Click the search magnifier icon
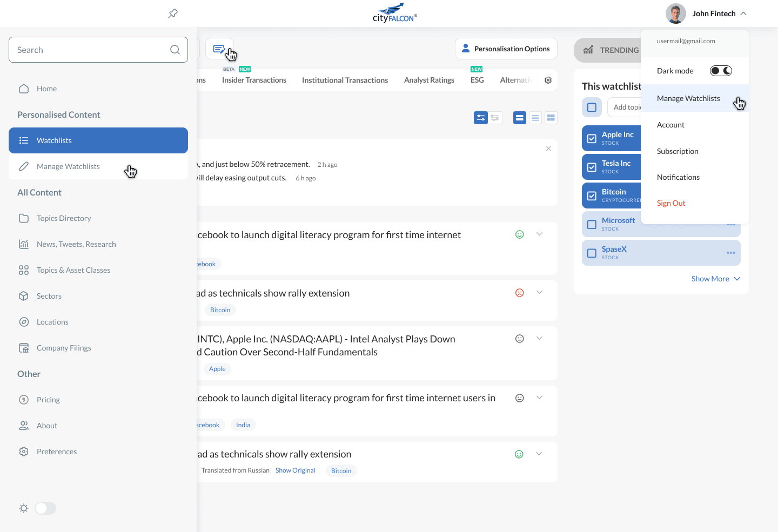Screen dimensions: 778x532 (175, 50)
